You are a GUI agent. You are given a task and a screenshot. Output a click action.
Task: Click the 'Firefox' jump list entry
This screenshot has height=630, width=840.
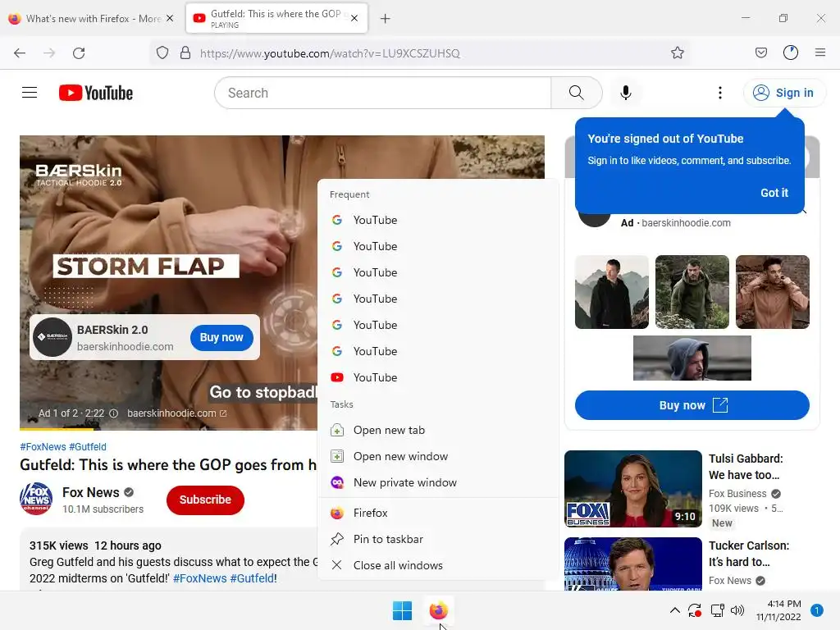pyautogui.click(x=438, y=514)
